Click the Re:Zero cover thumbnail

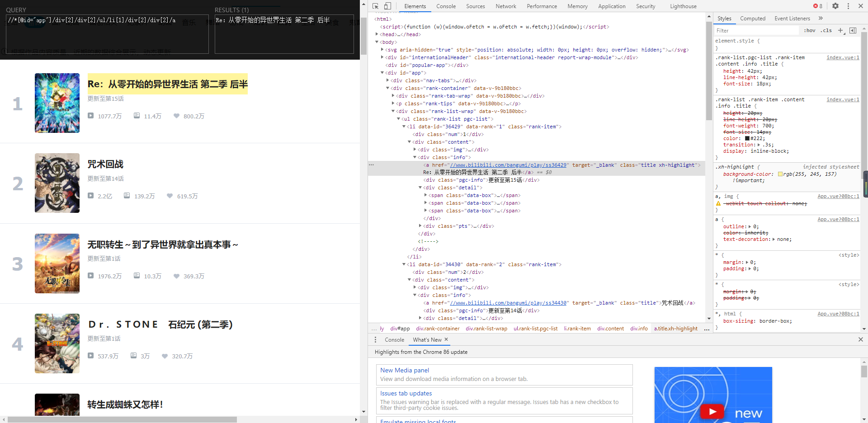[x=57, y=103]
